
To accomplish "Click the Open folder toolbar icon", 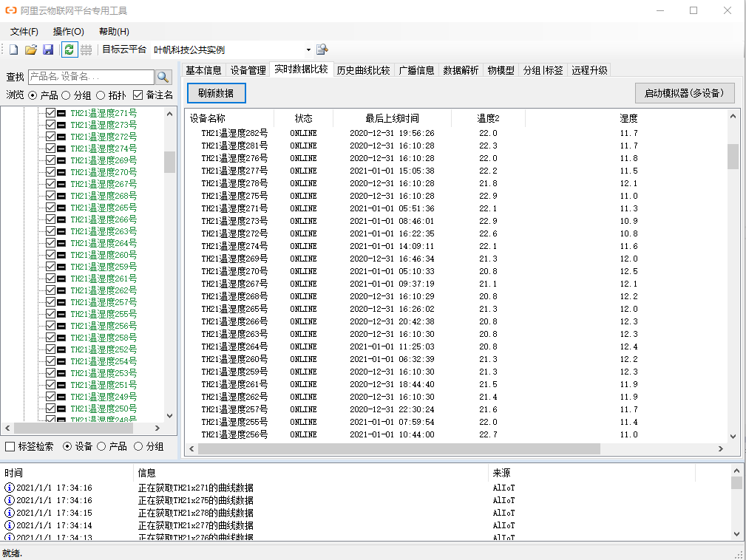I will click(31, 49).
